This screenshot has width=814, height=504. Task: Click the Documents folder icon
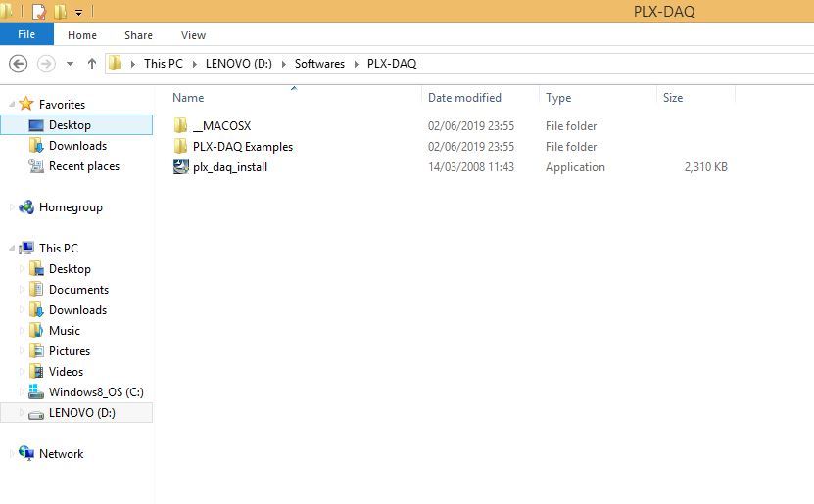[36, 289]
